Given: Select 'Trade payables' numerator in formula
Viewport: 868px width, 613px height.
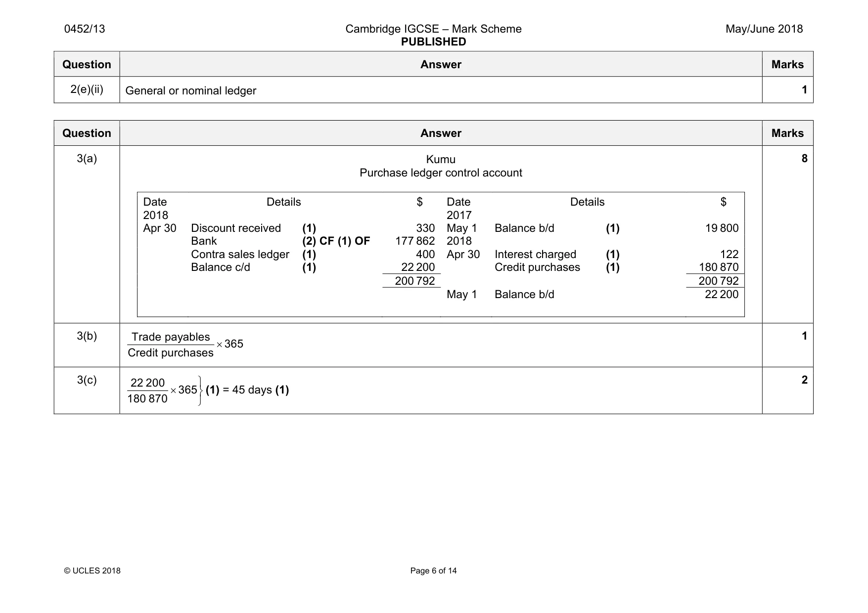Looking at the screenshot, I should [171, 337].
